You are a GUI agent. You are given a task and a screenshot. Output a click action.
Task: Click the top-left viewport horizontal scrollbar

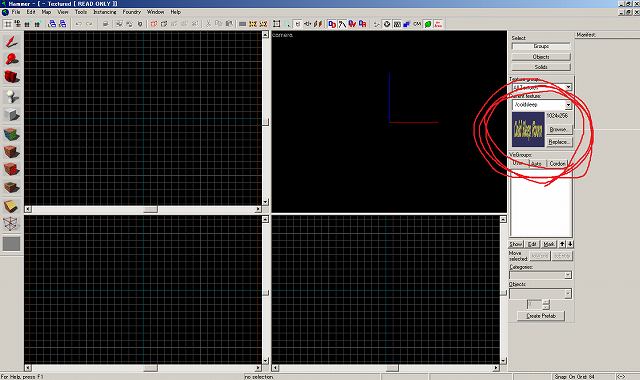143,209
